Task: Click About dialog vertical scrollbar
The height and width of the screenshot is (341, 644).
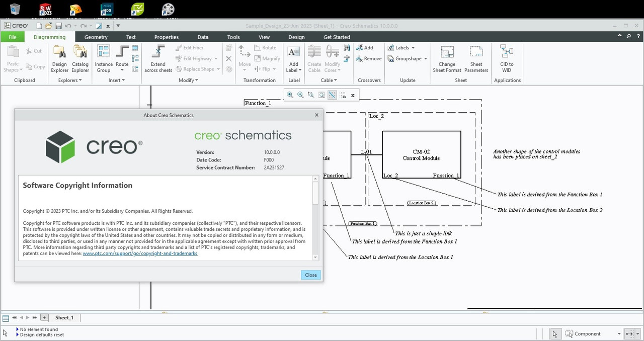Action: [x=315, y=217]
